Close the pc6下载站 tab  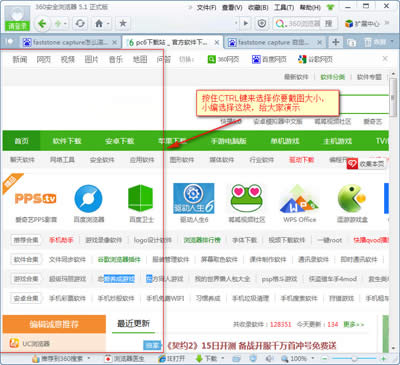[x=217, y=42]
